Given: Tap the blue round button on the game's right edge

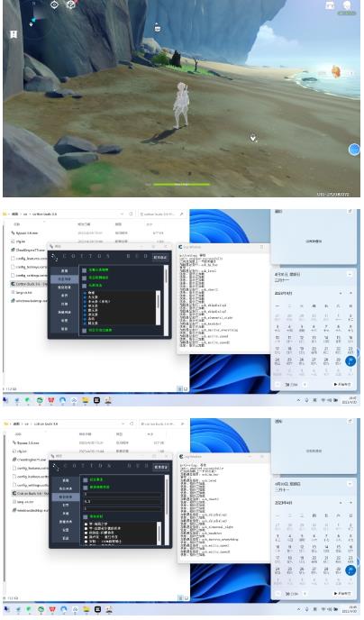Looking at the screenshot, I should pos(354,150).
